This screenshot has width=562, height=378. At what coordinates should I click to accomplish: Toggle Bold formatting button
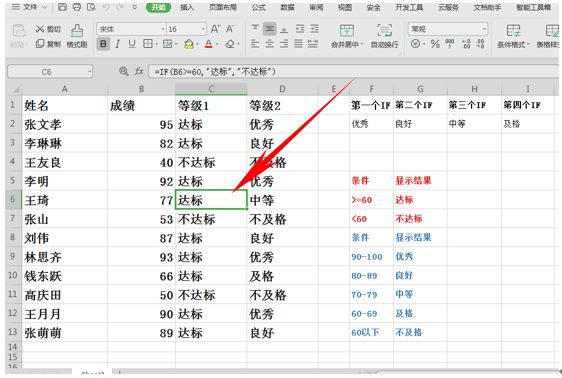click(103, 44)
